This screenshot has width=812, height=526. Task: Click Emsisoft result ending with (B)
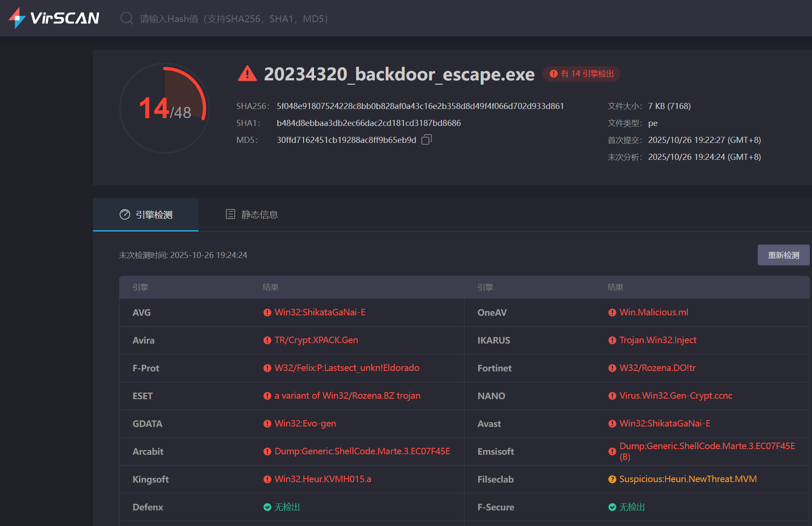pos(707,451)
